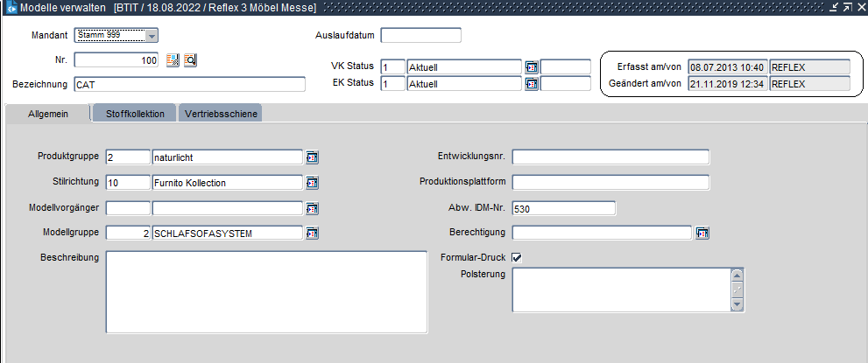This screenshot has width=868, height=363.
Task: Uncheck the Formular-Druck checkbox
Action: click(517, 257)
